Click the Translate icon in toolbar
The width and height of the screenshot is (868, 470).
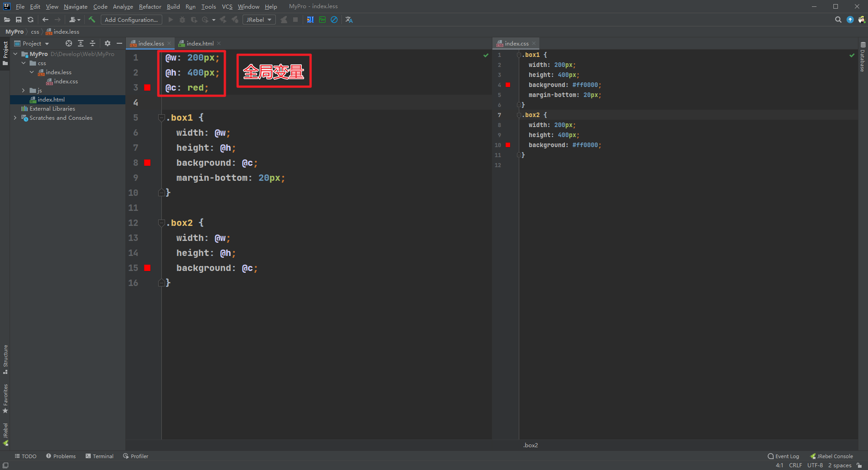click(x=349, y=20)
